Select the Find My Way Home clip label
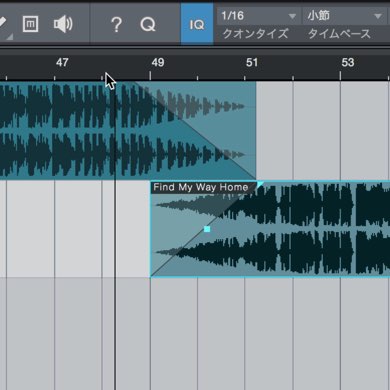The height and width of the screenshot is (390, 390). click(201, 187)
